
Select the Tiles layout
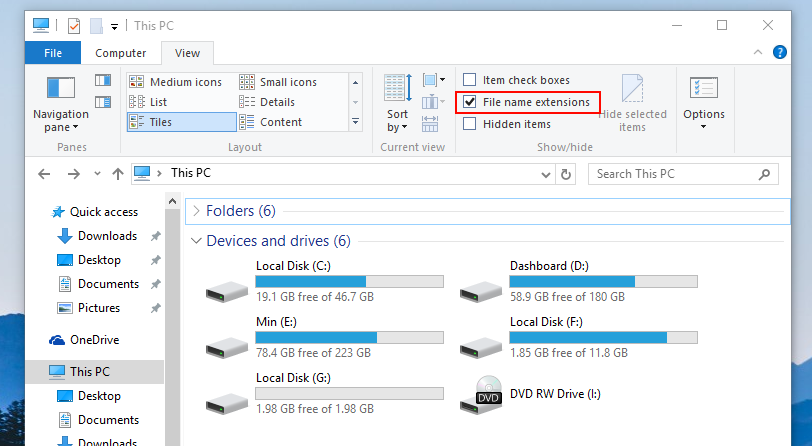tap(182, 122)
